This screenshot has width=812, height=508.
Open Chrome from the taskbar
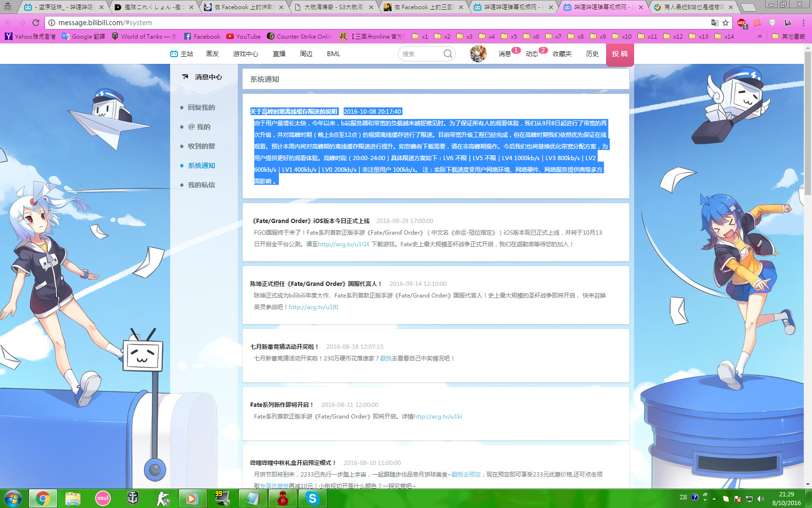pyautogui.click(x=43, y=498)
